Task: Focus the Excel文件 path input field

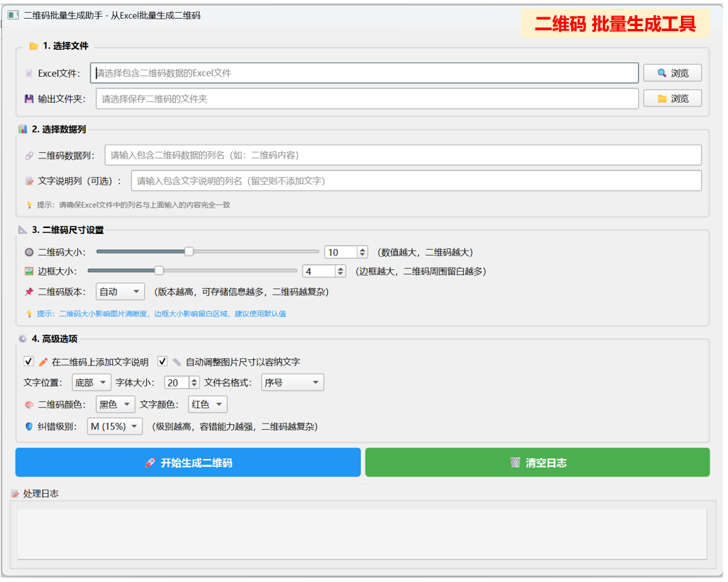Action: [x=365, y=73]
